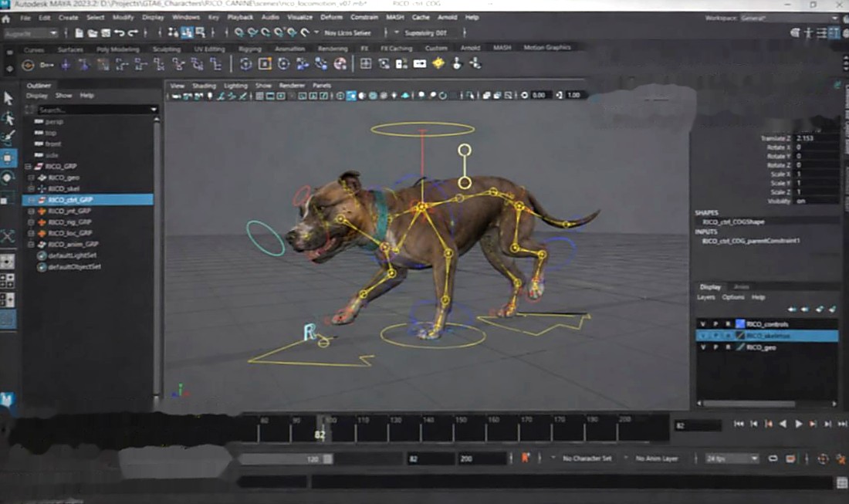849x504 pixels.
Task: Open a scene with the Open Scene icon
Action: tap(93, 33)
